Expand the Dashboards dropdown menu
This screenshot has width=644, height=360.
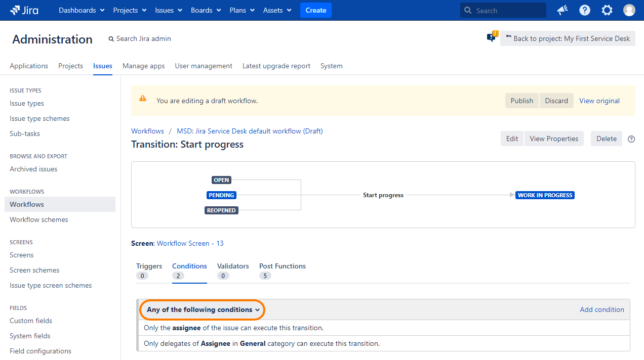point(82,10)
